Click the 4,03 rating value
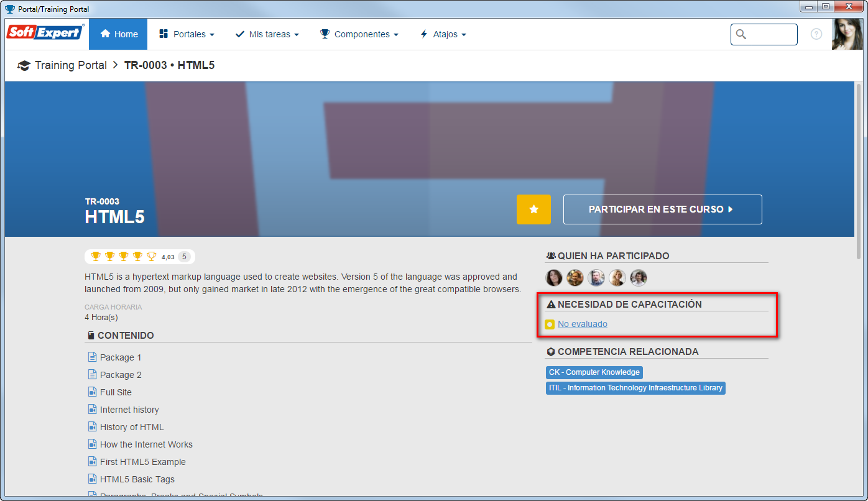This screenshot has height=501, width=868. pos(168,257)
